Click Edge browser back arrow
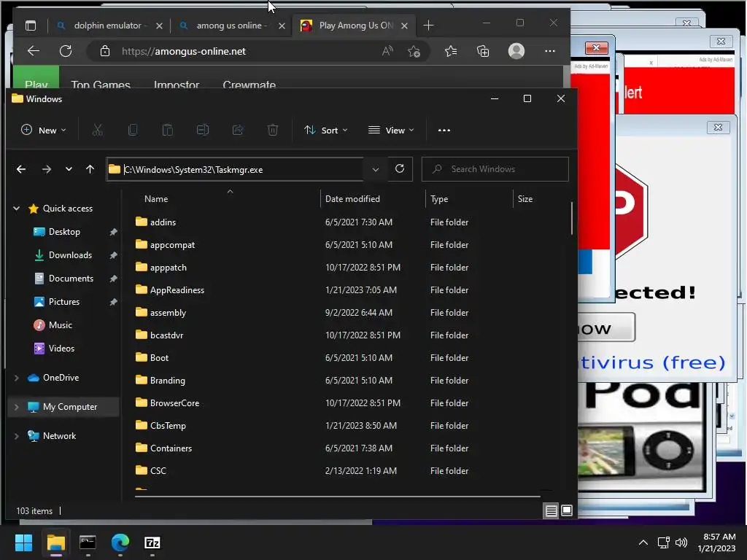Image resolution: width=747 pixels, height=560 pixels. [x=34, y=51]
